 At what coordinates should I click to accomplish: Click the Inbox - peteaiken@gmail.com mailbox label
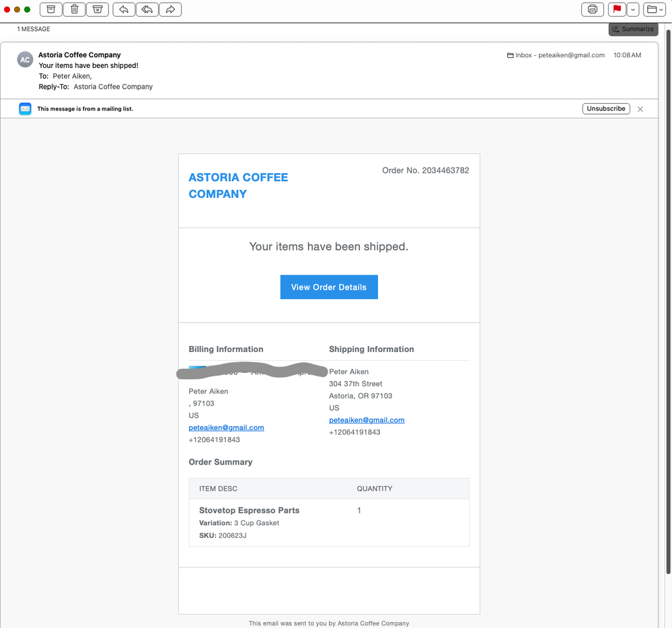click(x=556, y=55)
